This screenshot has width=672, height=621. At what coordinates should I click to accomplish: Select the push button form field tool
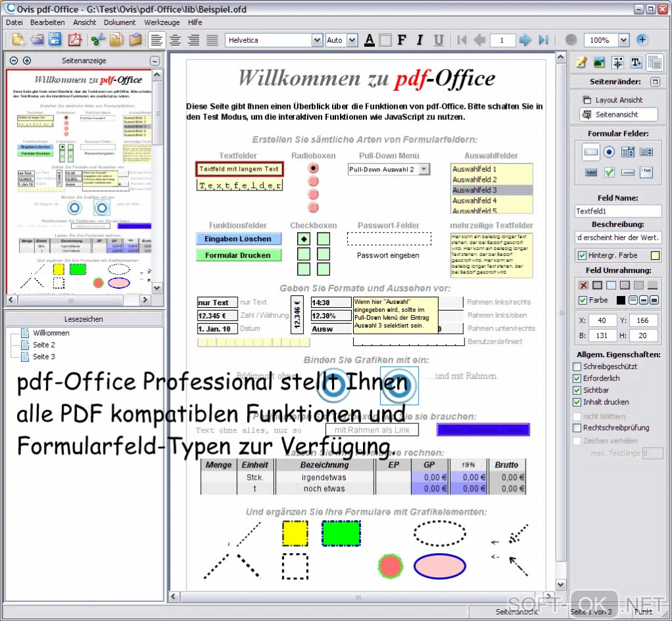click(590, 173)
